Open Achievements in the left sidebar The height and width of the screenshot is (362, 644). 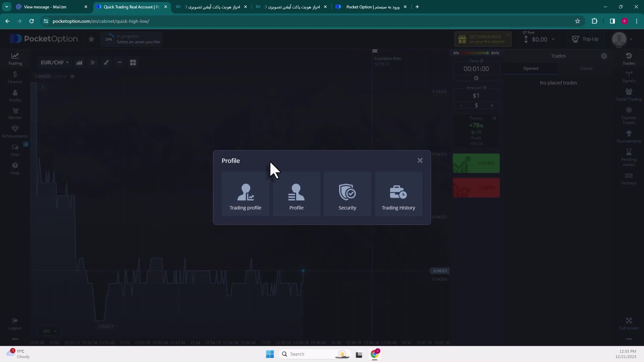pyautogui.click(x=15, y=132)
